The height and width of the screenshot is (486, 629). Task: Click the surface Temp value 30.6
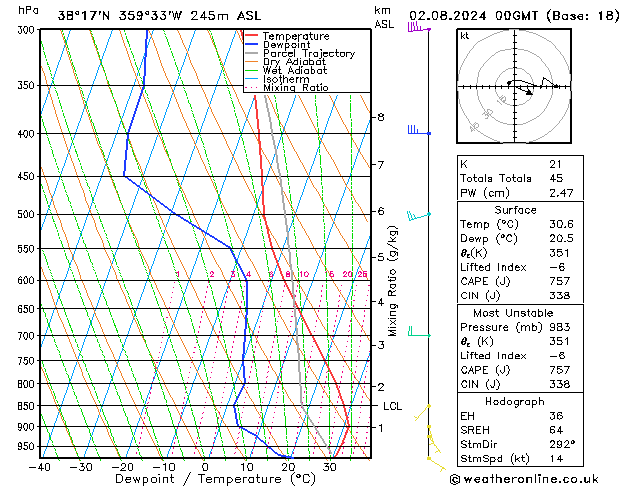[561, 224]
